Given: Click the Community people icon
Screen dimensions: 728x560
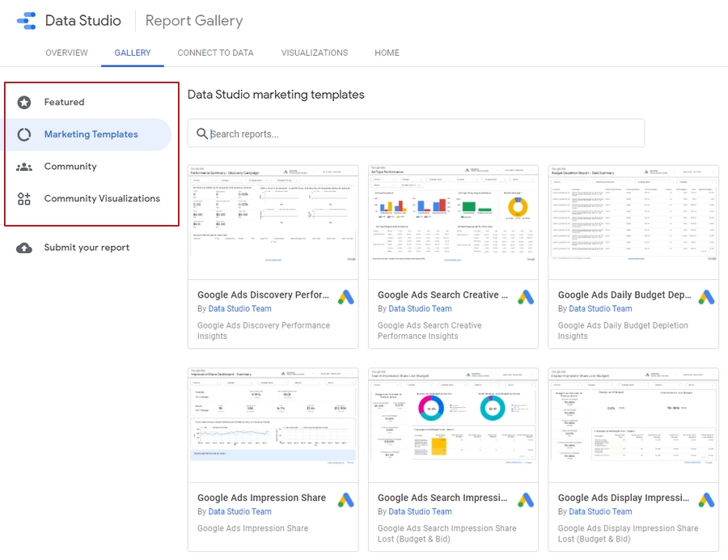Looking at the screenshot, I should 24,167.
